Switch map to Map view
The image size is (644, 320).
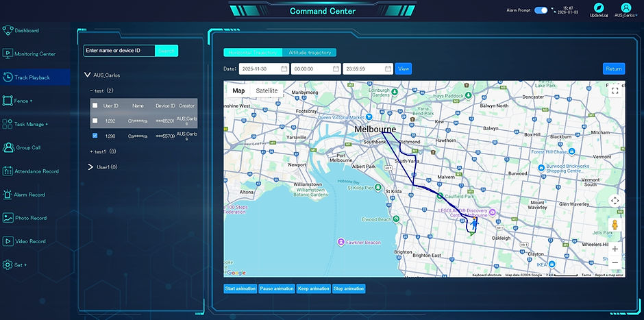238,90
